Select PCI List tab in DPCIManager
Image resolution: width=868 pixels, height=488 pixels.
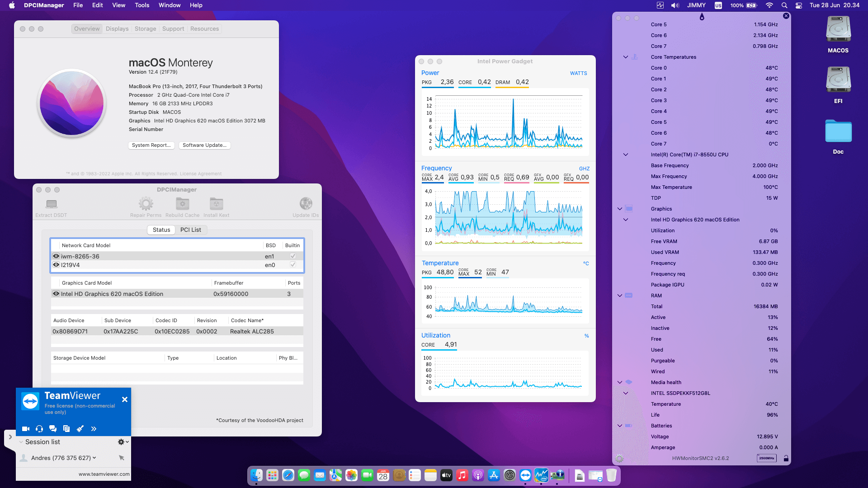point(191,230)
